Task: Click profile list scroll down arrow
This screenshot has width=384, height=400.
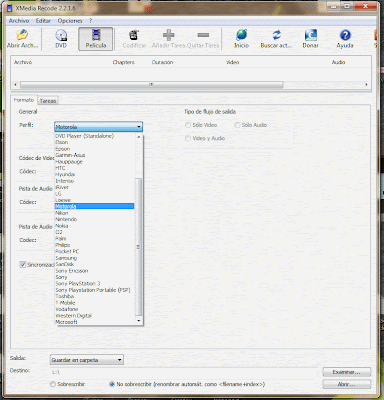Action: 139,321
